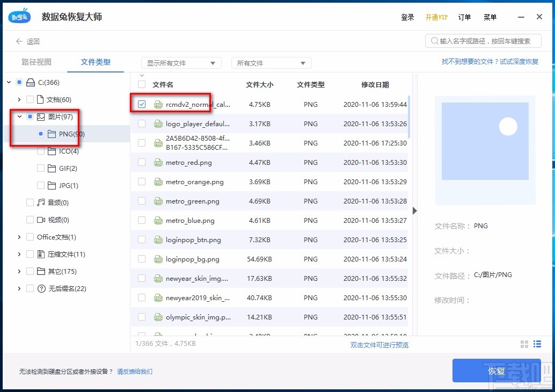Click the question mark icon beside 无后缀名

click(x=39, y=288)
